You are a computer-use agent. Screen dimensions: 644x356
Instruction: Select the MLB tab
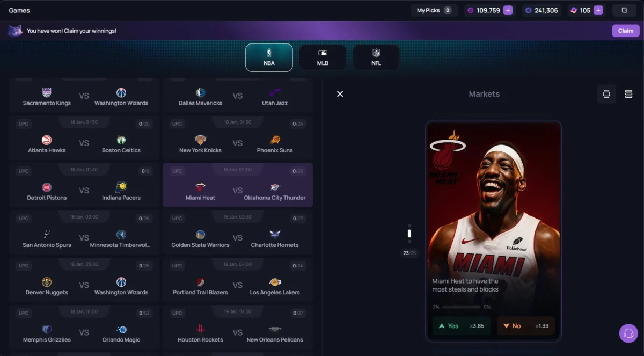click(323, 57)
